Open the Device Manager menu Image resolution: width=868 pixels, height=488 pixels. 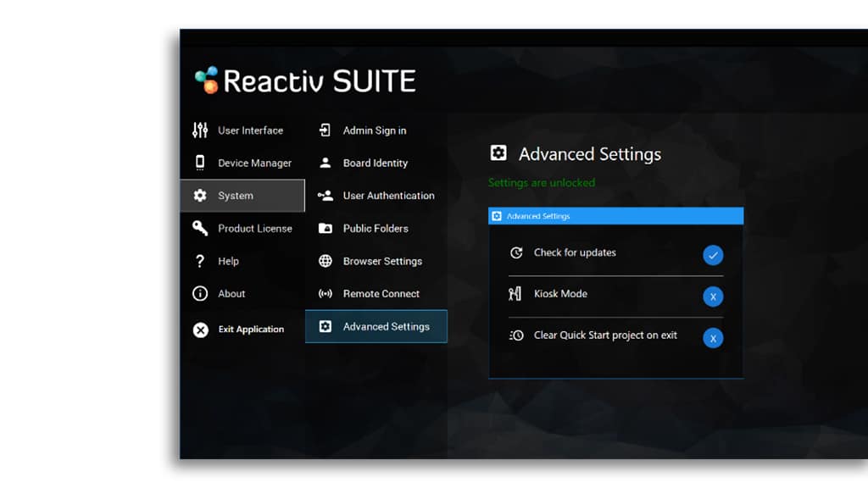click(x=254, y=164)
